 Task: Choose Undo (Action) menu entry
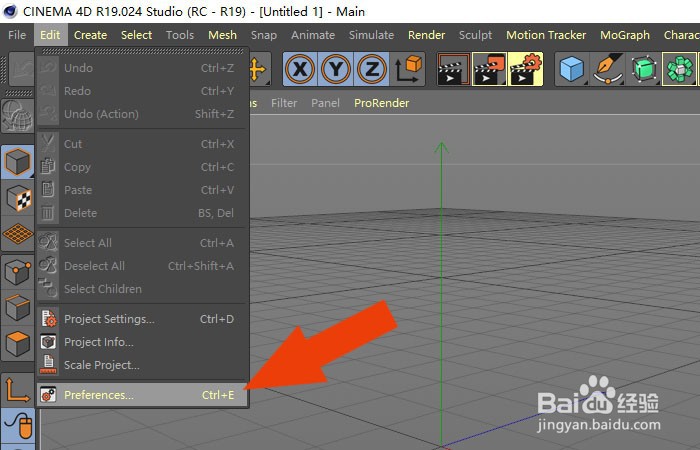(142, 114)
